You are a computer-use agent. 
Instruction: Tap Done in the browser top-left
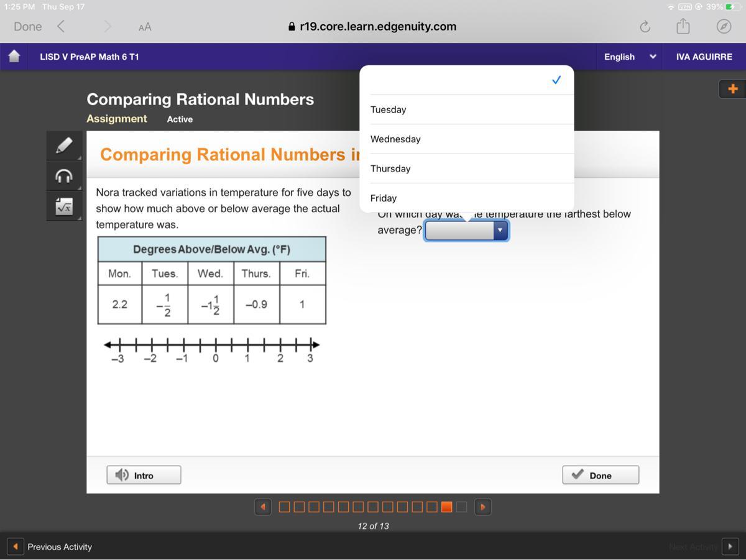coord(28,27)
